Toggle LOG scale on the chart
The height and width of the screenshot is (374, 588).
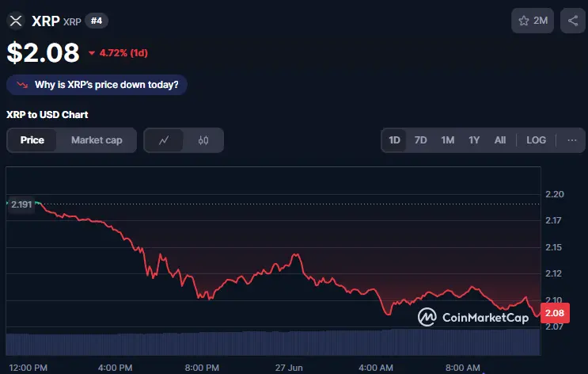tap(536, 140)
